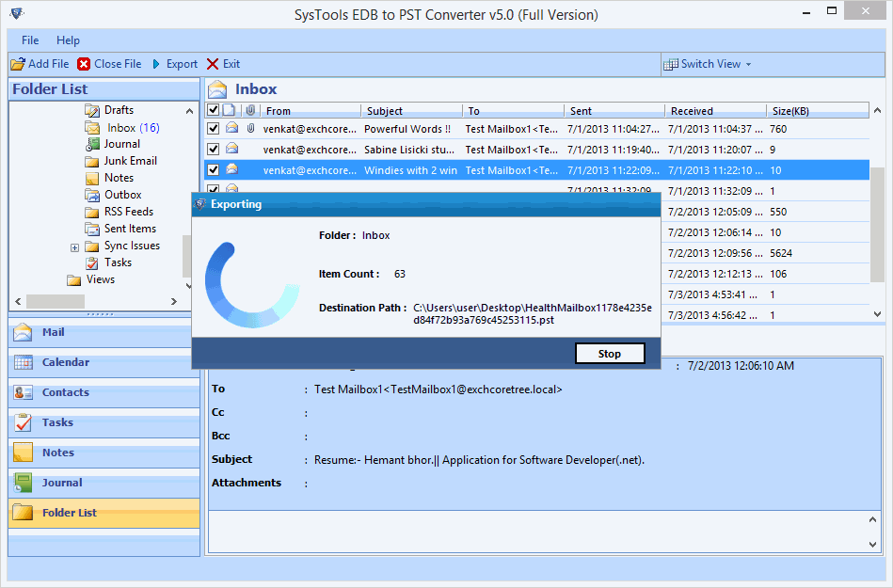Open the Help menu
893x588 pixels.
[68, 40]
